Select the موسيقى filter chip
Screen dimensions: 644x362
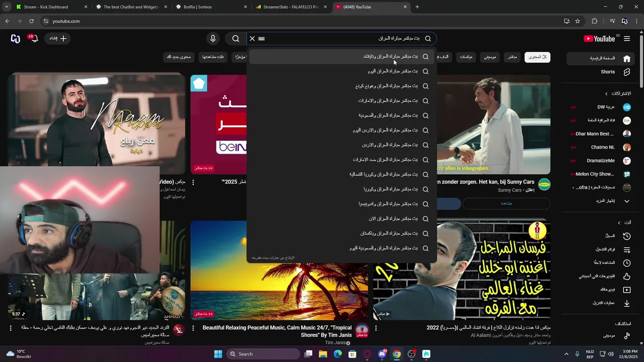point(490,57)
